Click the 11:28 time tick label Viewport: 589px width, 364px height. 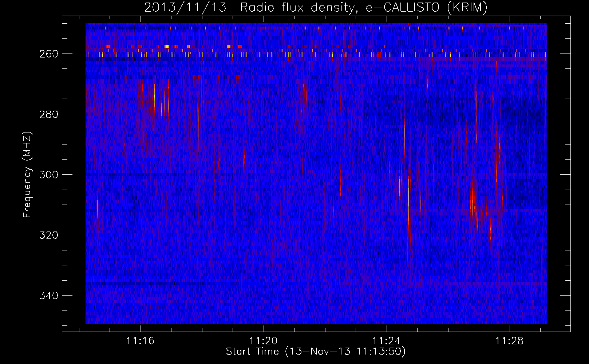click(x=509, y=341)
